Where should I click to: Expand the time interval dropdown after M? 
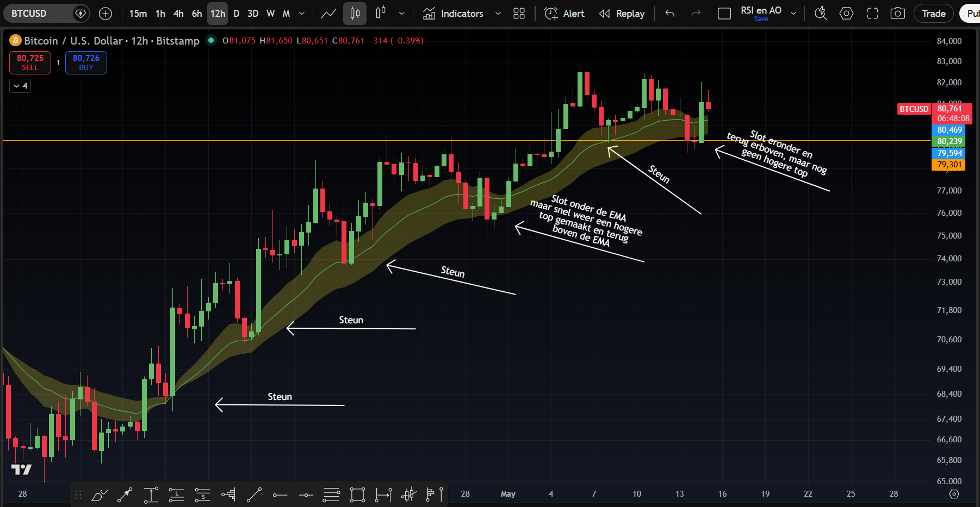click(x=302, y=14)
